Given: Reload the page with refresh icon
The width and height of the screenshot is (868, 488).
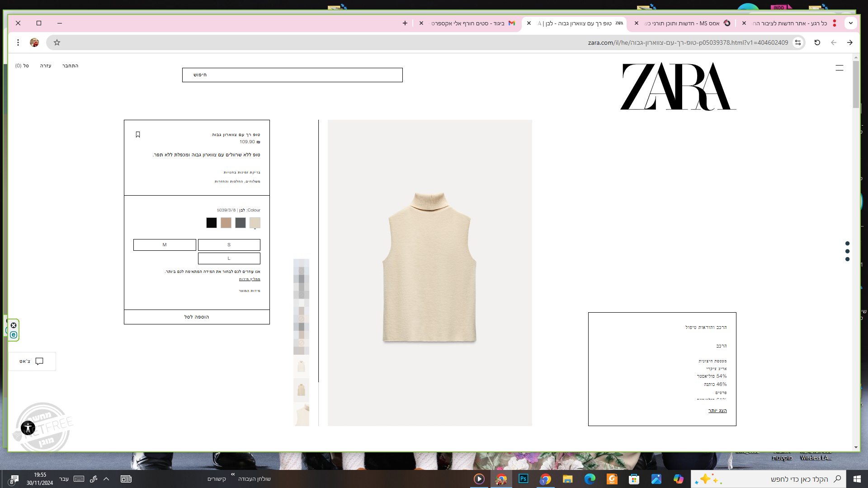Looking at the screenshot, I should click(x=817, y=42).
